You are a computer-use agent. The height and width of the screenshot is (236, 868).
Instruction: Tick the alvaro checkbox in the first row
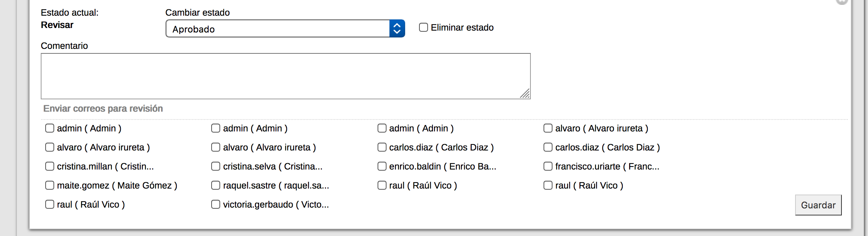(x=548, y=128)
